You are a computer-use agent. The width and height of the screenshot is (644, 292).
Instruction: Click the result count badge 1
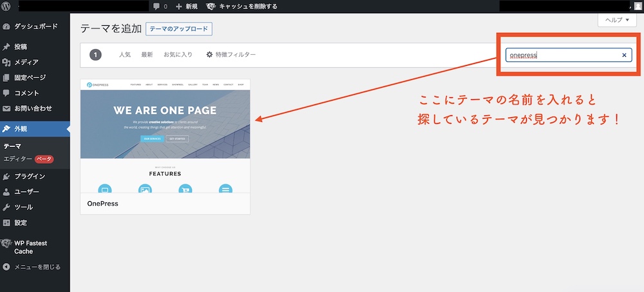(95, 55)
